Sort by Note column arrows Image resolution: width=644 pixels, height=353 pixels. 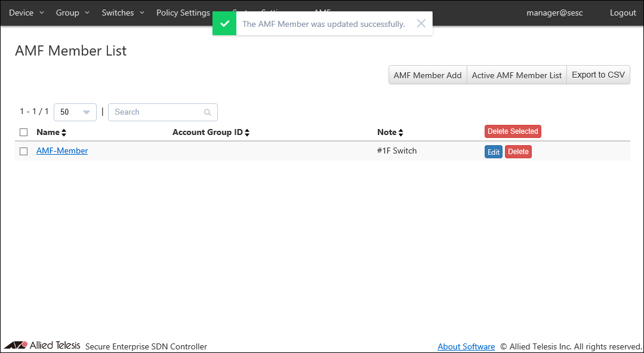point(401,133)
